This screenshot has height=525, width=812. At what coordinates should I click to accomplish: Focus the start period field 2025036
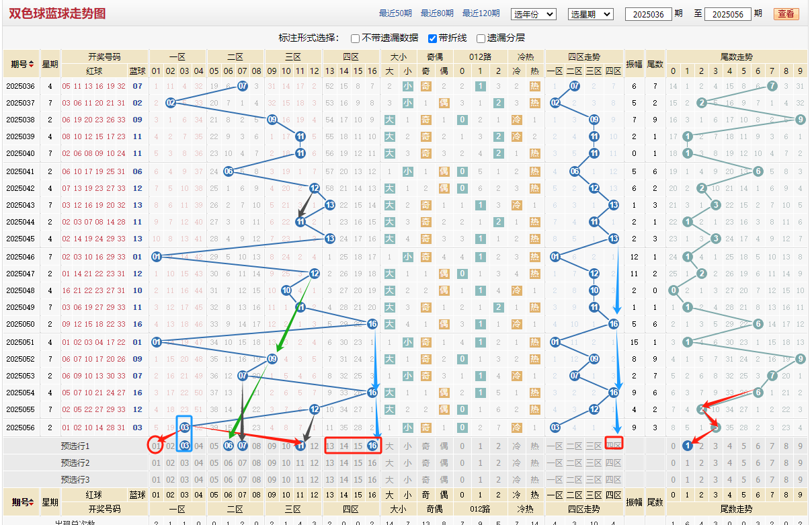pyautogui.click(x=648, y=13)
